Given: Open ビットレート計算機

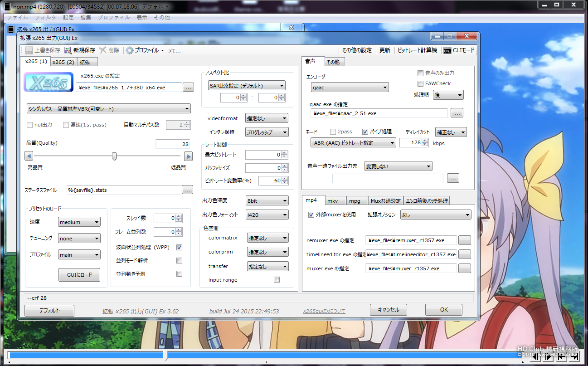Looking at the screenshot, I should [x=418, y=50].
